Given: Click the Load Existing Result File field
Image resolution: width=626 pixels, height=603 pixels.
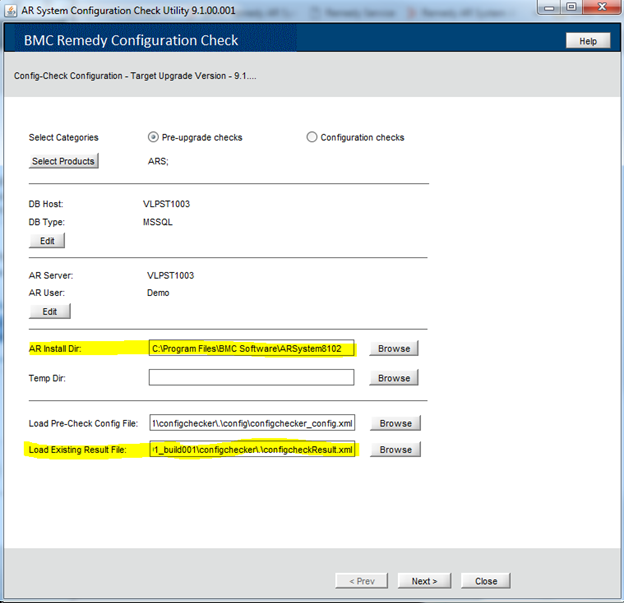Looking at the screenshot, I should pos(252,450).
